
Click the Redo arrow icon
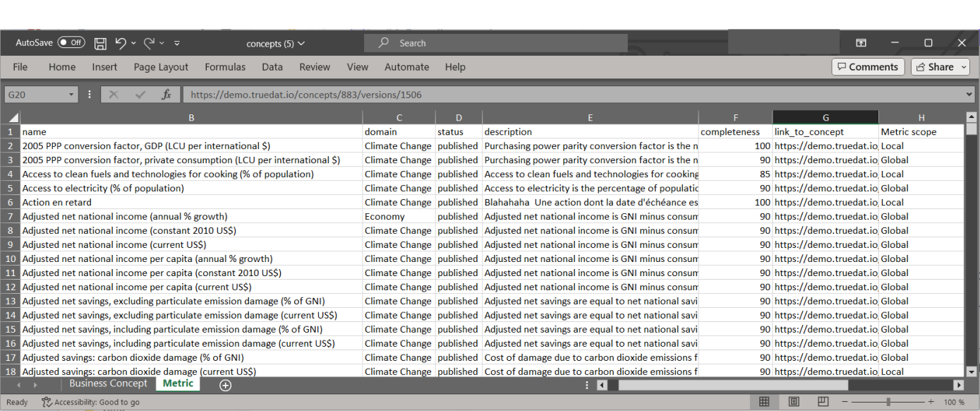tap(149, 43)
